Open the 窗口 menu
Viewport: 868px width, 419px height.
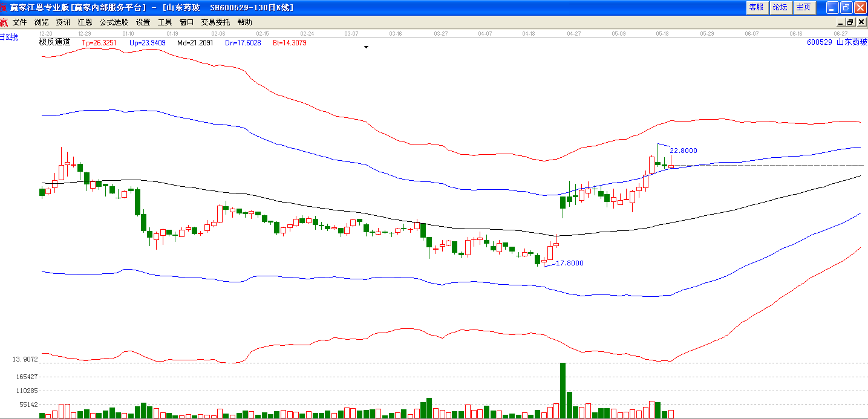pyautogui.click(x=187, y=22)
